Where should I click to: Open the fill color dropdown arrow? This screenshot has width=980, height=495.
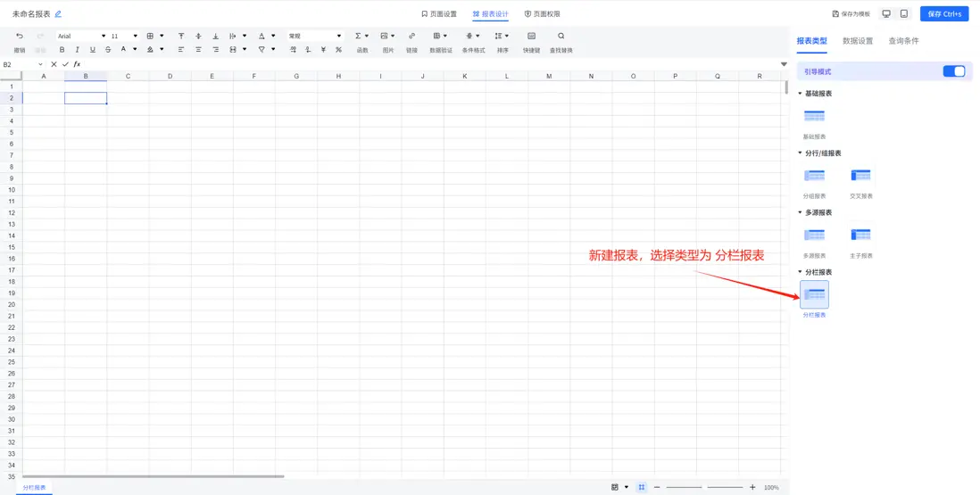[162, 49]
